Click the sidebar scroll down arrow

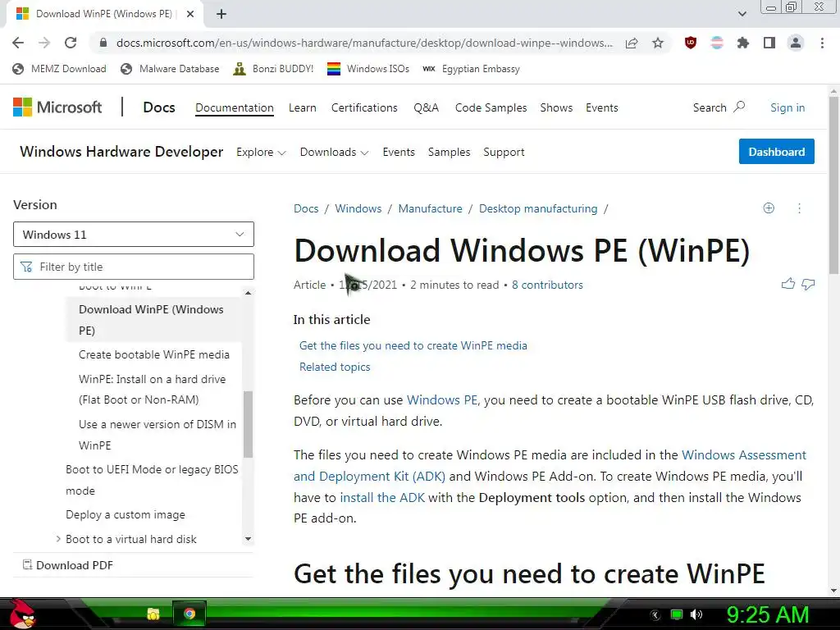click(x=248, y=539)
